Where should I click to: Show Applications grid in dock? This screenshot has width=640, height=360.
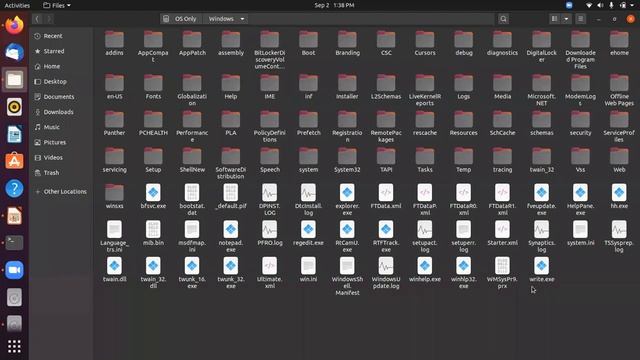tap(14, 347)
